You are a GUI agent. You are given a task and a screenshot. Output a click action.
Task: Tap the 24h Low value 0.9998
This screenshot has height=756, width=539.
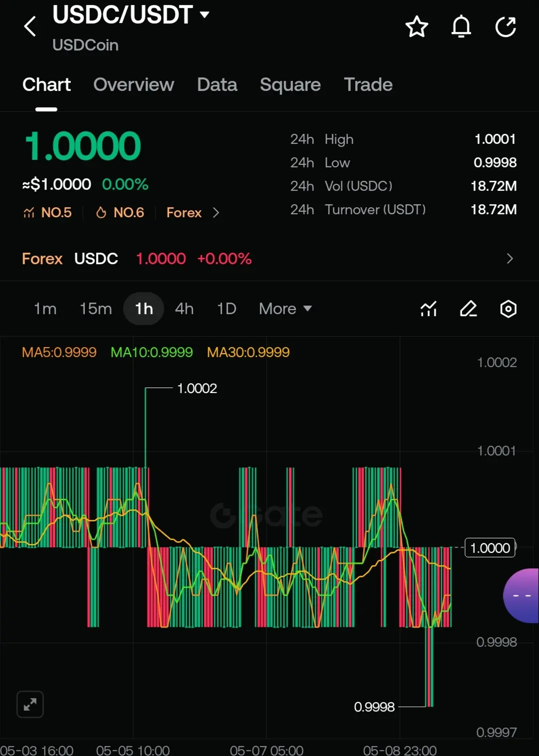point(495,163)
